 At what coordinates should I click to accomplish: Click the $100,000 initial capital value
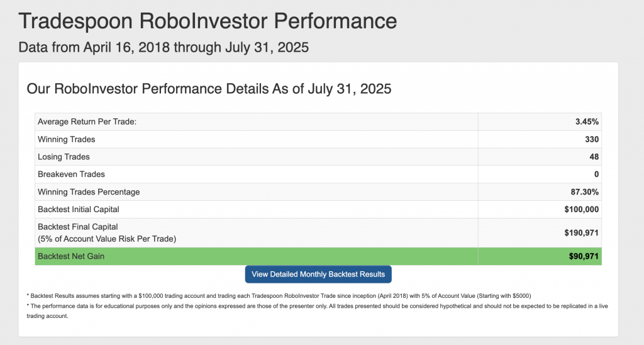click(x=582, y=209)
